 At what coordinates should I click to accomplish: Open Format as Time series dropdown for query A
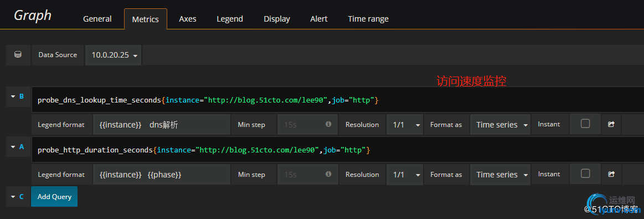click(x=500, y=175)
